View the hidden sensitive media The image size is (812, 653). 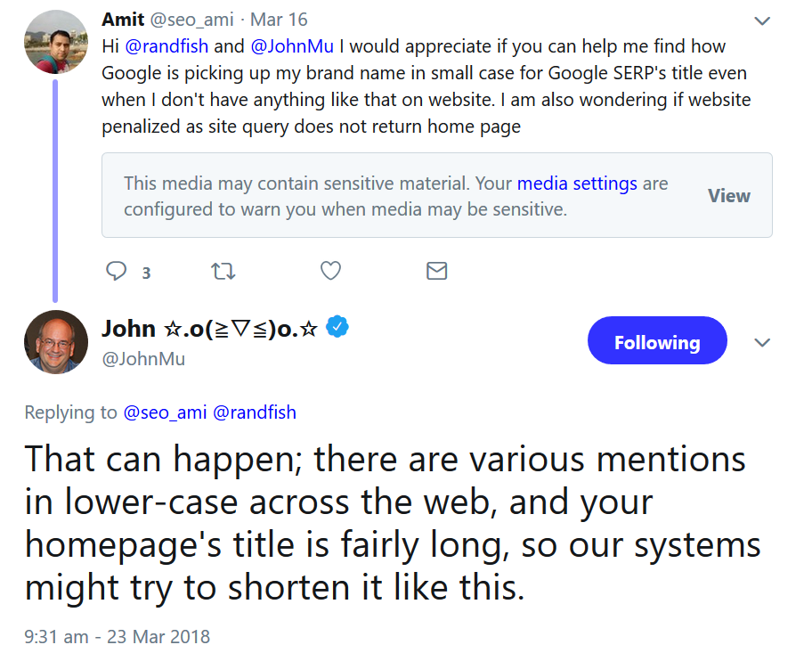pyautogui.click(x=728, y=196)
